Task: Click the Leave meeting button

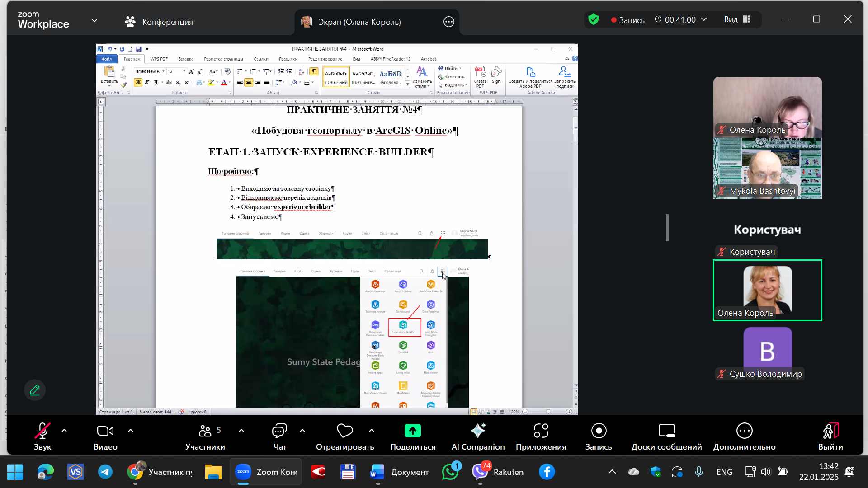Action: pos(830,431)
